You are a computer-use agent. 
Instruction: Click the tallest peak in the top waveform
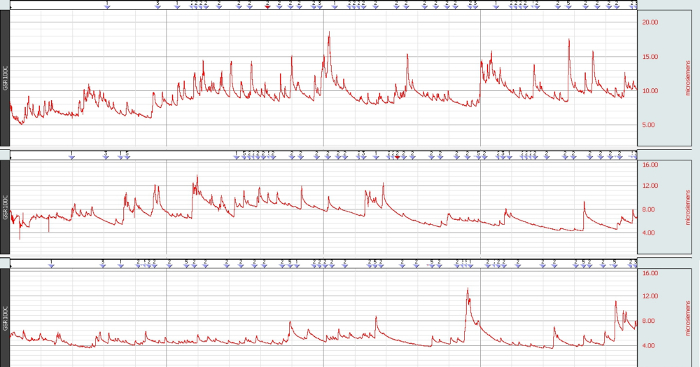[329, 32]
